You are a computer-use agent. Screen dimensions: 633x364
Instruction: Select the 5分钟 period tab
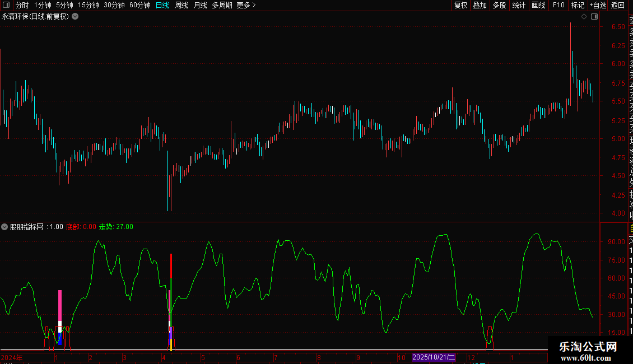[x=64, y=5]
